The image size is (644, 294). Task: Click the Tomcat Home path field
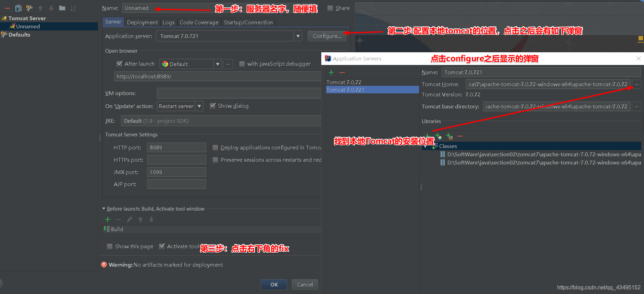pos(548,84)
